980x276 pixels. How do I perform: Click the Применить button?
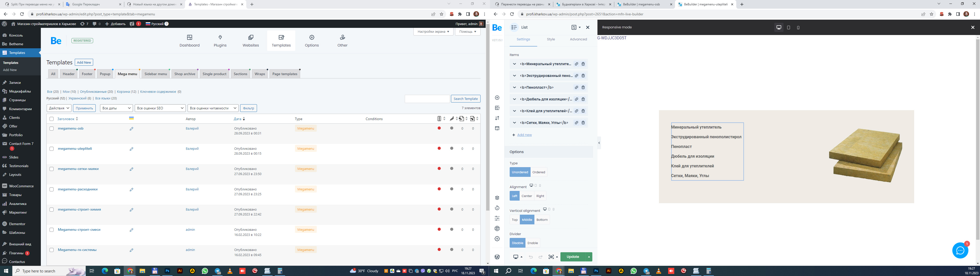click(x=84, y=108)
